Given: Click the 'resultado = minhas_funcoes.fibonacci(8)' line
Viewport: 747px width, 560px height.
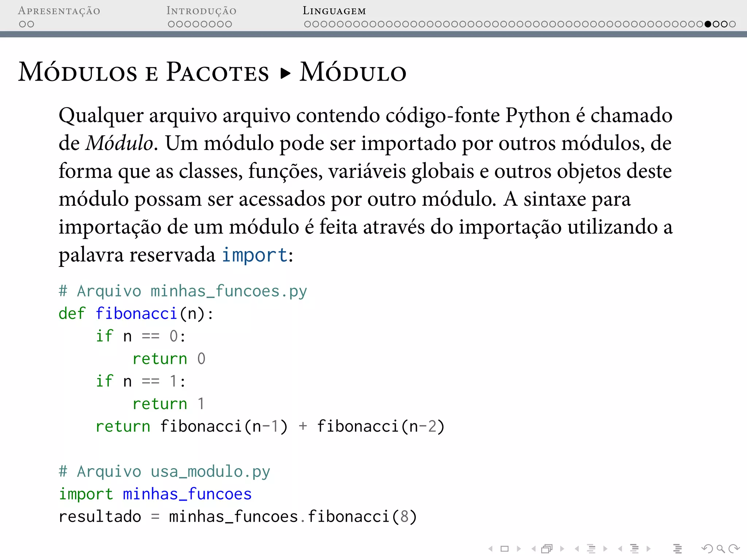Looking at the screenshot, I should [238, 517].
